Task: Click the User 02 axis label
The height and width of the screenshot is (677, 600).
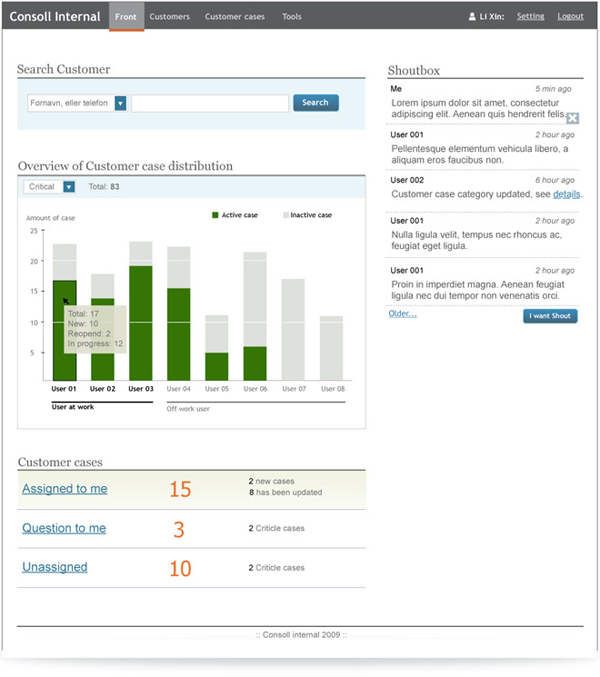Action: pos(103,389)
